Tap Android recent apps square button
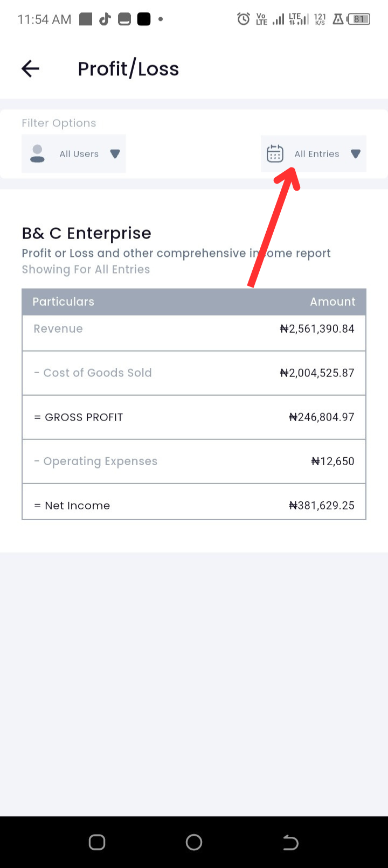This screenshot has height=868, width=388. pyautogui.click(x=97, y=842)
